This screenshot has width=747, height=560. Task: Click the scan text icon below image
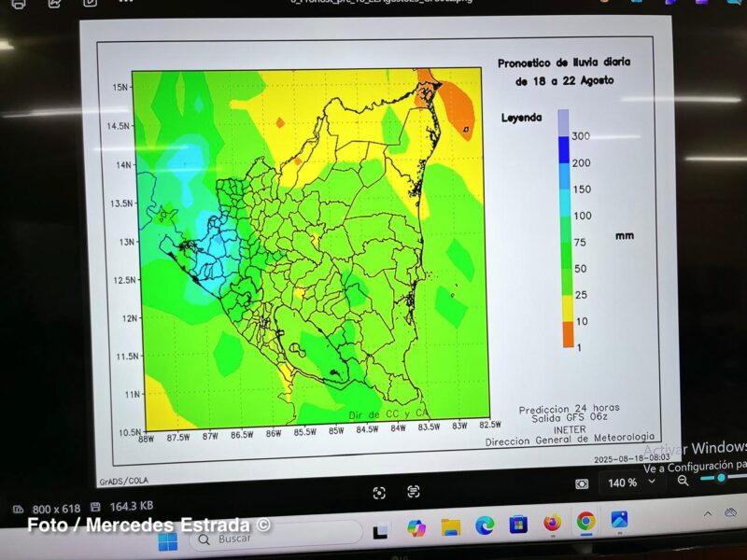[x=414, y=491]
